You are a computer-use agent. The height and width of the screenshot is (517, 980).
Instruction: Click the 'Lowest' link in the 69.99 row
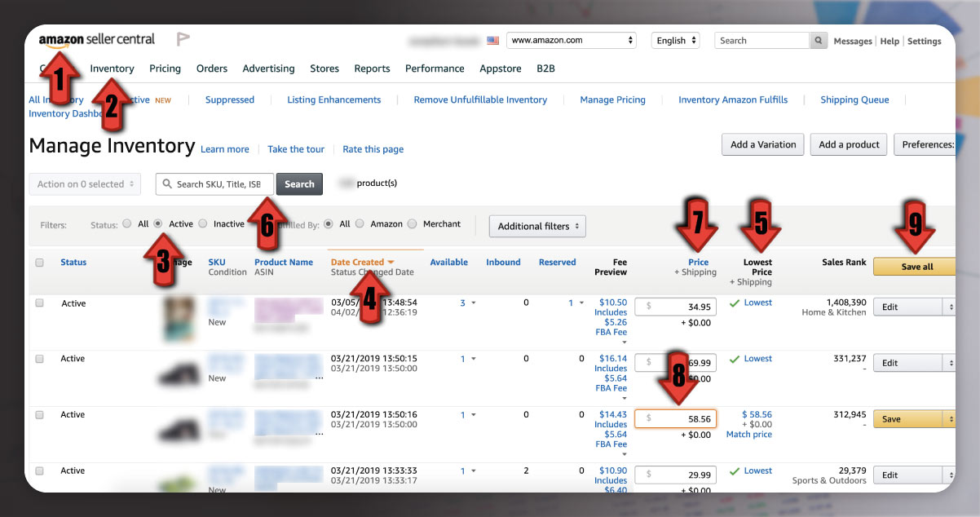coord(758,359)
